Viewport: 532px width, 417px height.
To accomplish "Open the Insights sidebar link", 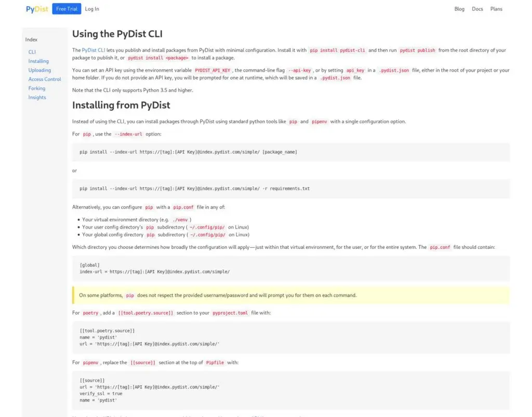I will point(37,97).
